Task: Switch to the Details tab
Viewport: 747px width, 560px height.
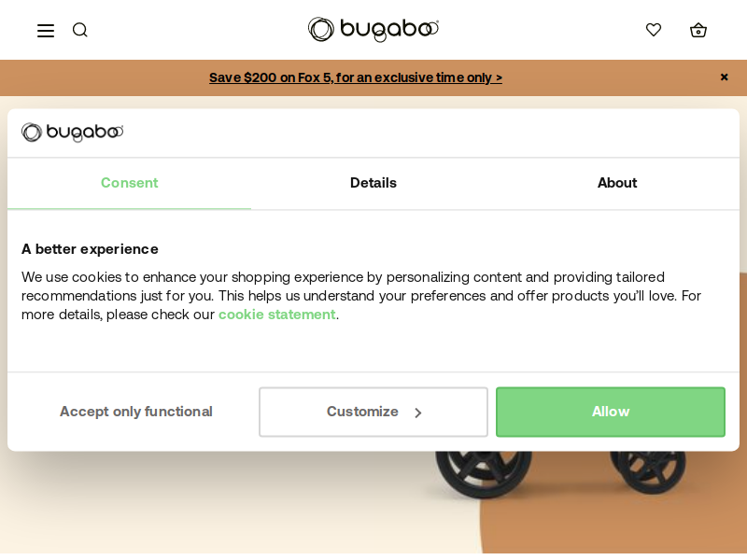Action: point(373,183)
